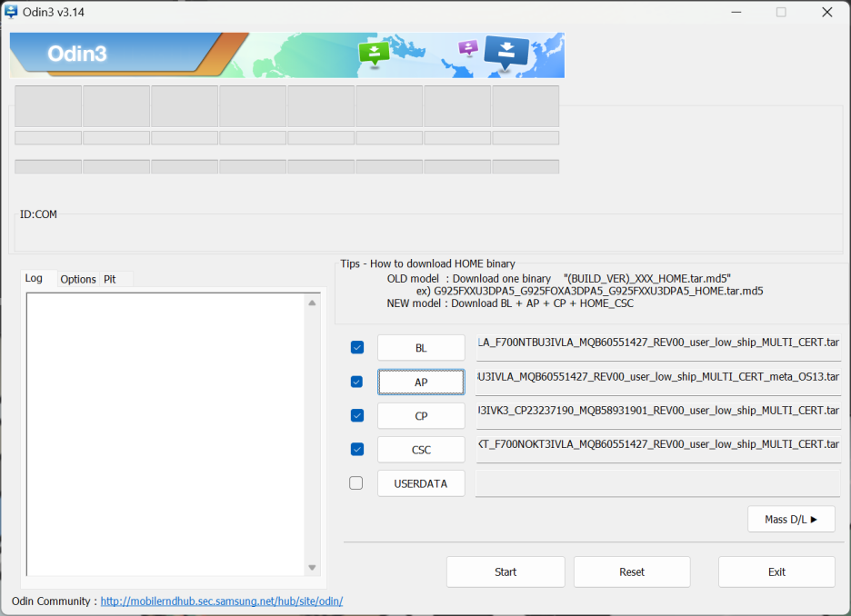Screen dimensions: 851x616
Task: Exit the Odin application
Action: coord(776,571)
